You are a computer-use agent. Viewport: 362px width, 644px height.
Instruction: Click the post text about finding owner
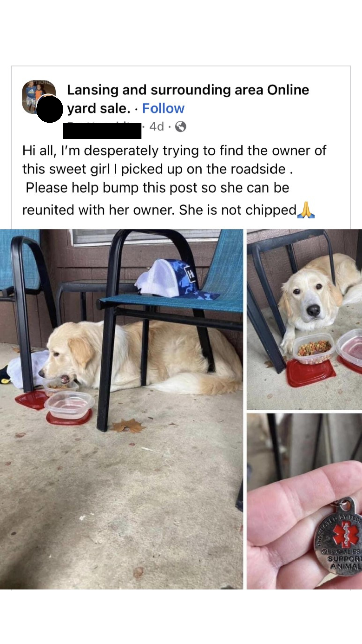click(x=174, y=180)
